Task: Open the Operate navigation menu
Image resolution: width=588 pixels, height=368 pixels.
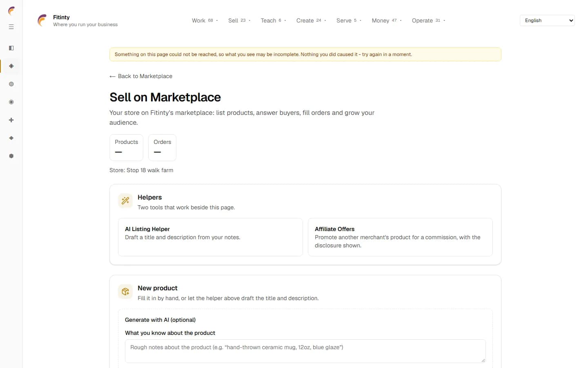Action: tap(428, 20)
